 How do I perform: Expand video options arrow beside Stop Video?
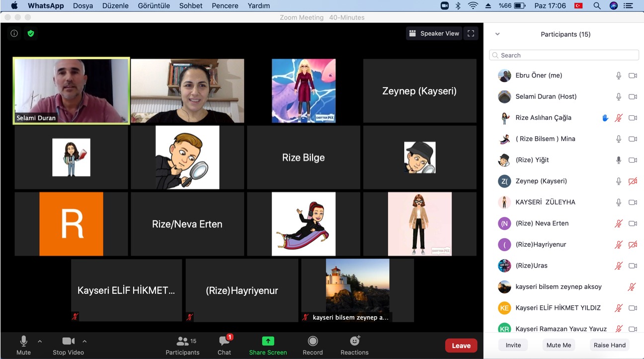pyautogui.click(x=84, y=341)
